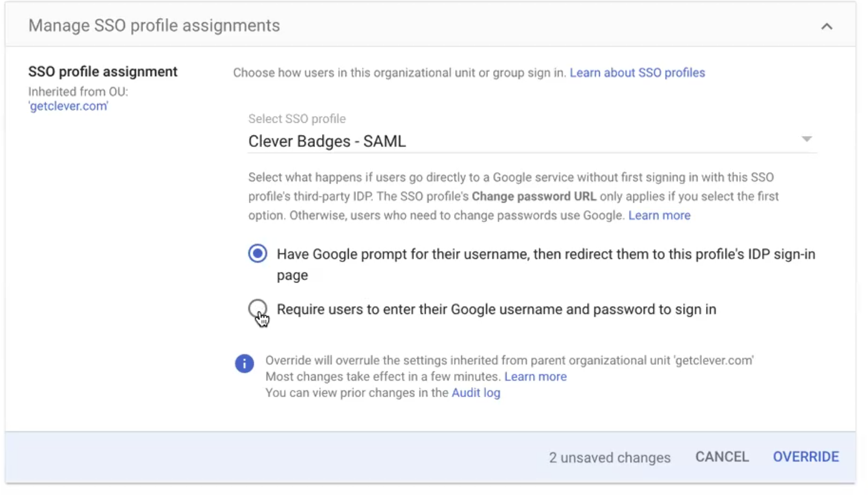Click the filled blue radio indicator icon
Viewport: 868px width, 496px height.
click(x=257, y=253)
